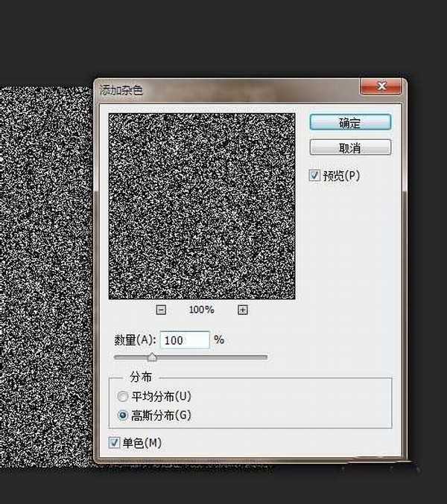Click the zoom out minus icon
Viewport: 447px width, 504px height.
coord(162,310)
